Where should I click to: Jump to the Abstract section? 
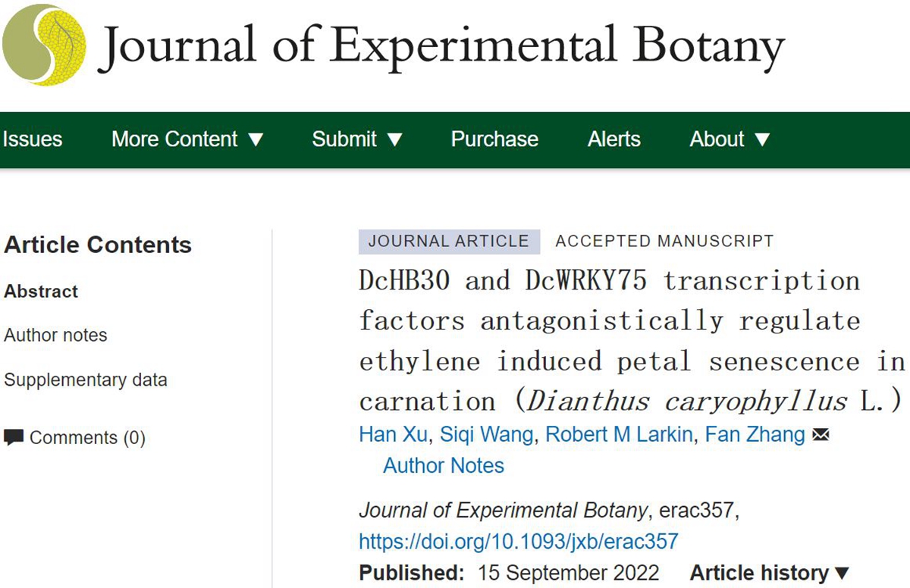coord(41,291)
